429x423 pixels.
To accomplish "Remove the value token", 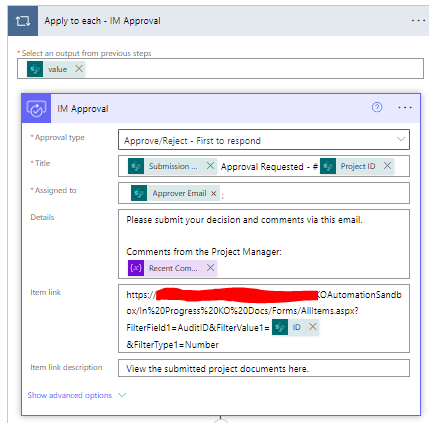I will pyautogui.click(x=79, y=69).
